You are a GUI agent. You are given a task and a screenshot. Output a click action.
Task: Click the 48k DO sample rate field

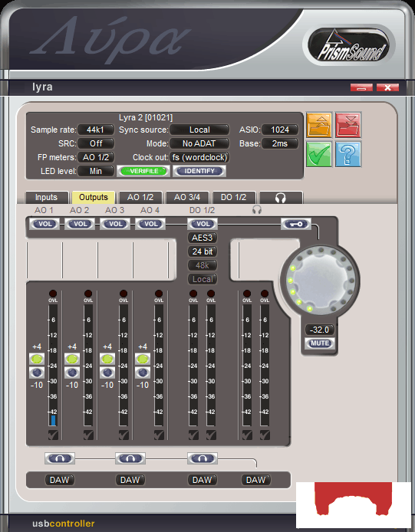tap(203, 265)
